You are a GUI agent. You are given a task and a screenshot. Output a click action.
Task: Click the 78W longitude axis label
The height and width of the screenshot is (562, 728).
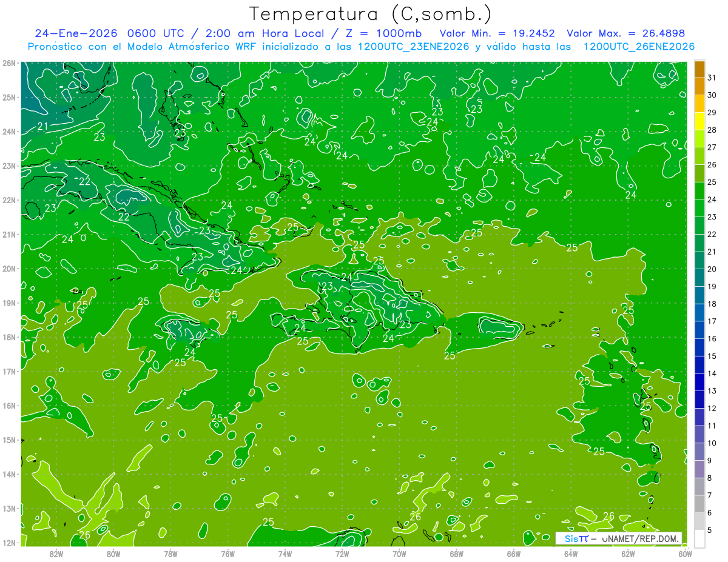170,554
